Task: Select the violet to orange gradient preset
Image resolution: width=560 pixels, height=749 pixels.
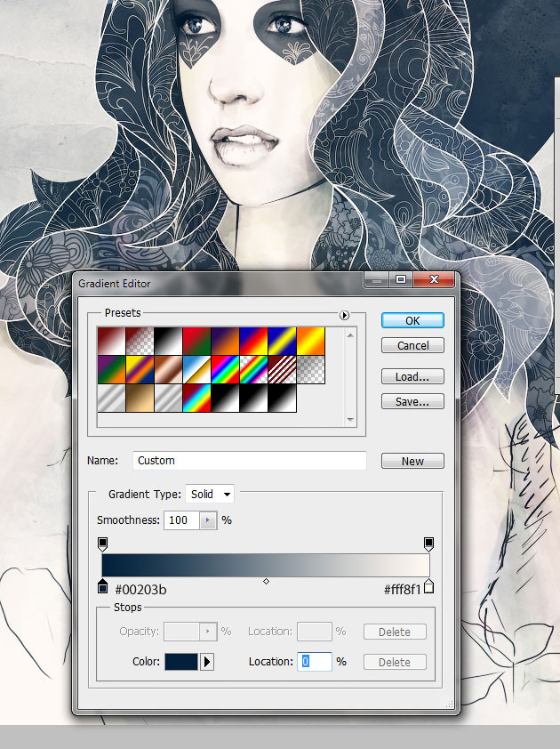Action: [x=225, y=341]
